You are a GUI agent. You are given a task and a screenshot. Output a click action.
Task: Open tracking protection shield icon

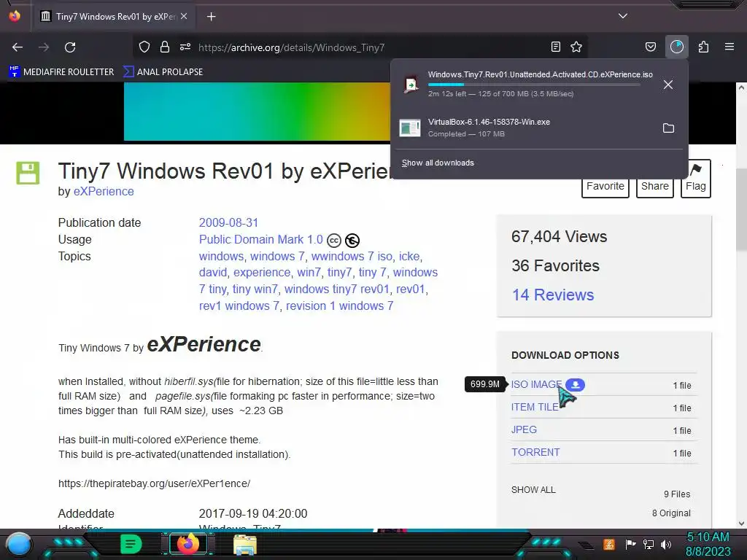[144, 47]
